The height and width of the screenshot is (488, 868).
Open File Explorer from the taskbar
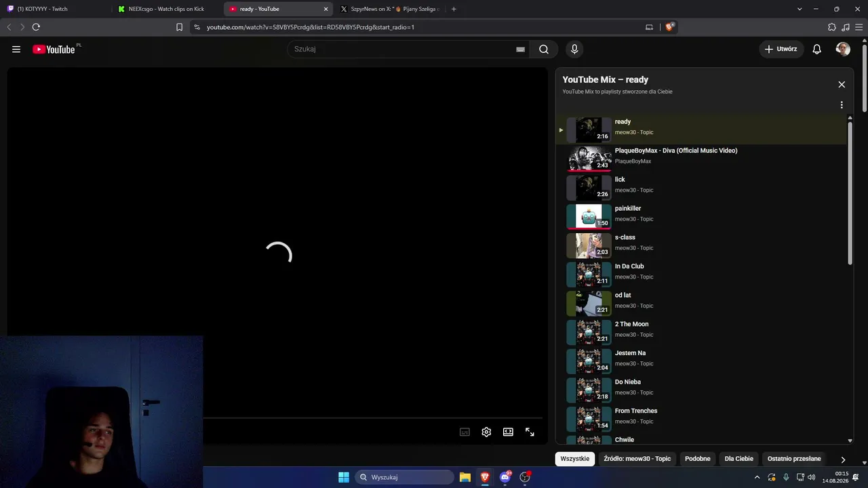pos(465,477)
